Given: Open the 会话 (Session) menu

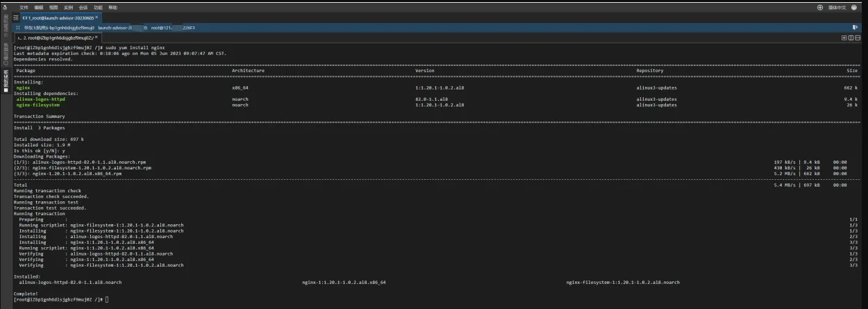Looking at the screenshot, I should pyautogui.click(x=83, y=8).
